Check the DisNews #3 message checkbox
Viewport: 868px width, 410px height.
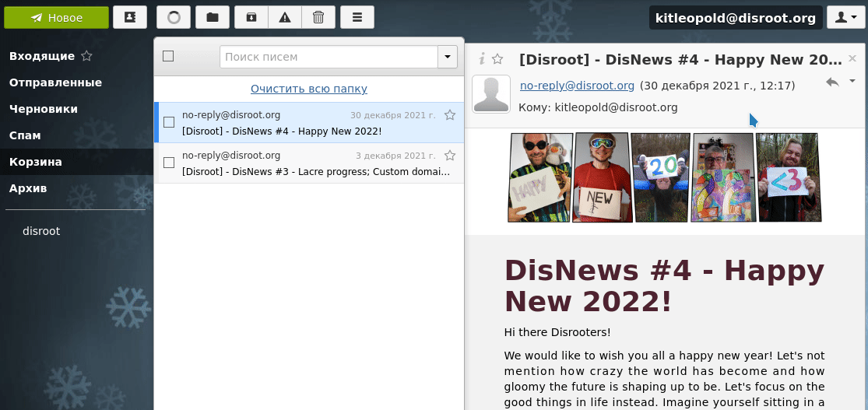(x=169, y=163)
